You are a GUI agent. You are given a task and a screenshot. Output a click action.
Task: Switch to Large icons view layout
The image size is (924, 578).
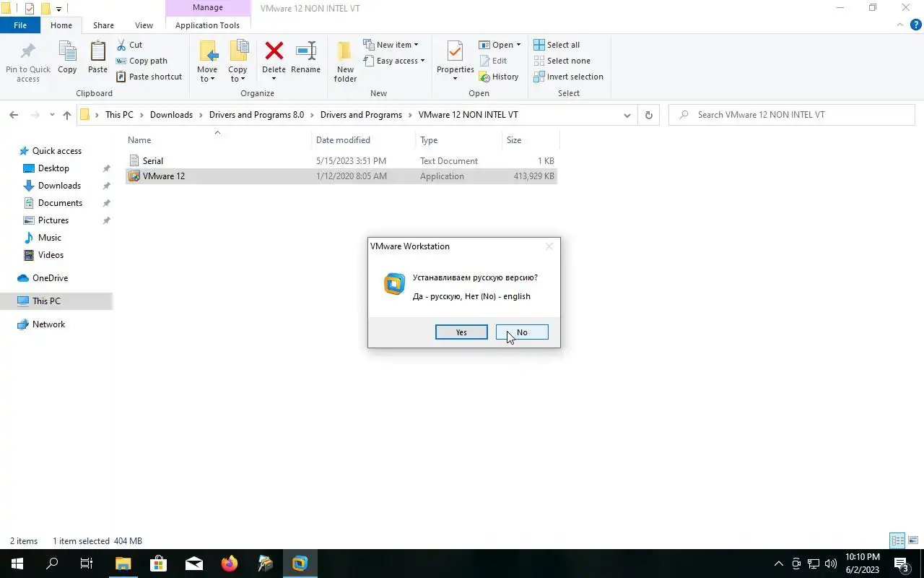(x=914, y=540)
